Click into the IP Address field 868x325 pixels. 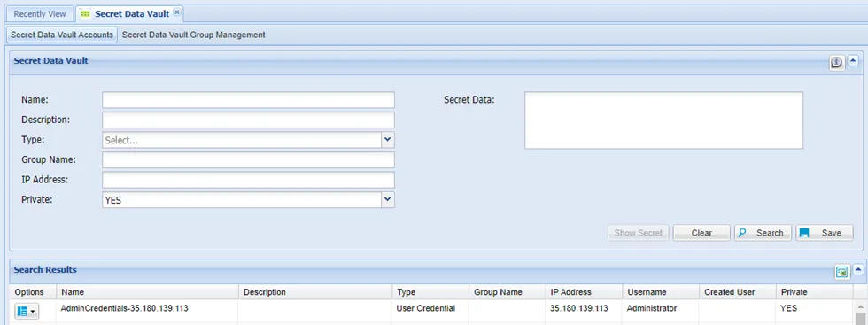(248, 180)
